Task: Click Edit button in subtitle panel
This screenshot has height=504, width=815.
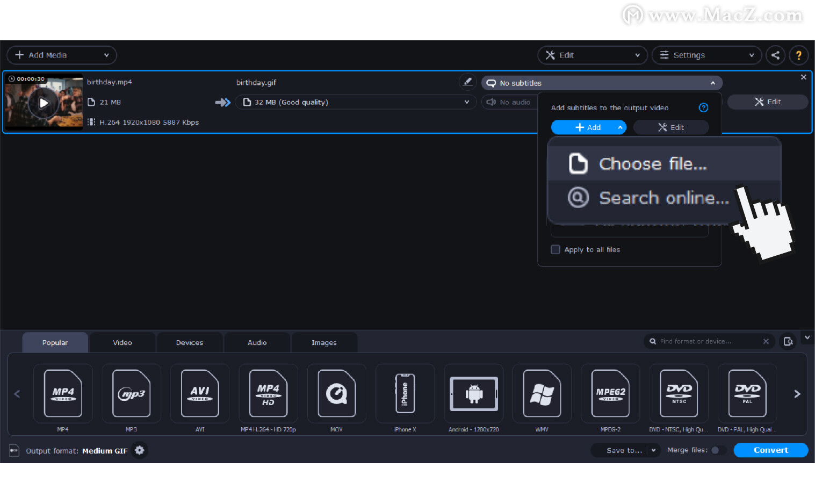Action: click(x=671, y=127)
